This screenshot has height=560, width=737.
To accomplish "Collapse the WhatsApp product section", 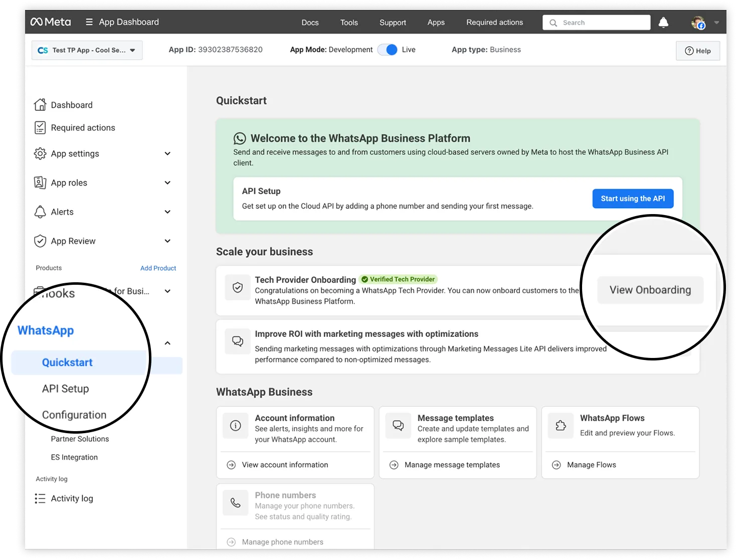I will coord(167,343).
